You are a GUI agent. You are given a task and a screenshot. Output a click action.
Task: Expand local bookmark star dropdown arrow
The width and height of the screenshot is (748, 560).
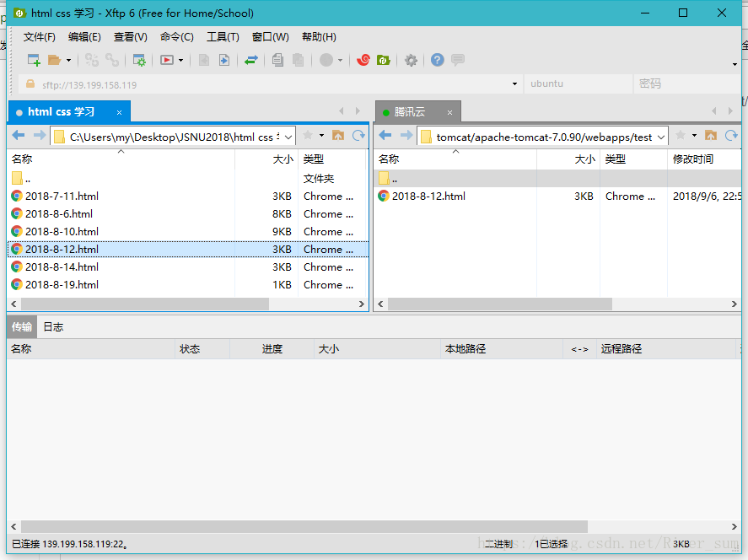tap(322, 136)
